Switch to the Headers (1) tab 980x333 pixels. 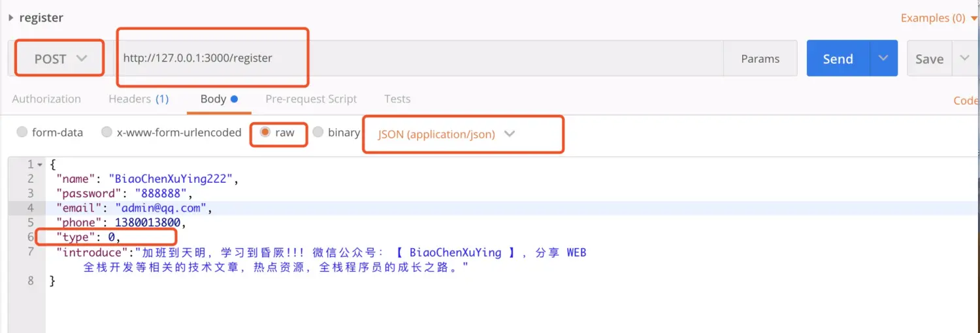[139, 99]
